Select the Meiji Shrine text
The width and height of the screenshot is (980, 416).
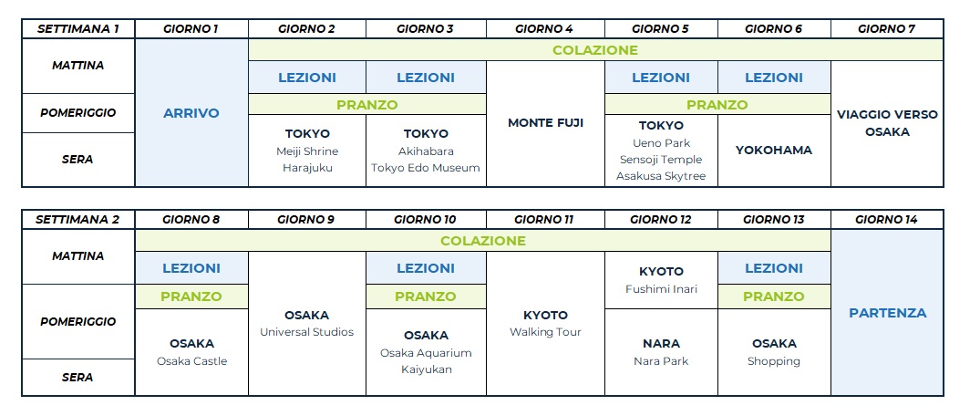click(307, 151)
